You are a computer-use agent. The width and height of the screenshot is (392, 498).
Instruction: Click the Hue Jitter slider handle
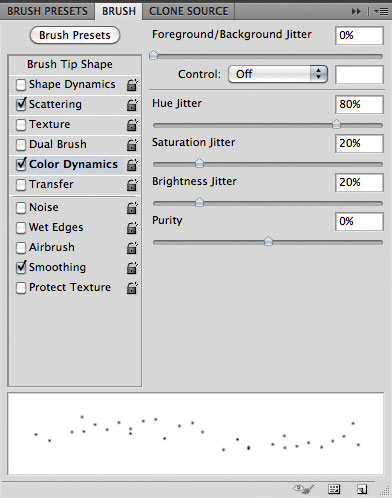[336, 125]
